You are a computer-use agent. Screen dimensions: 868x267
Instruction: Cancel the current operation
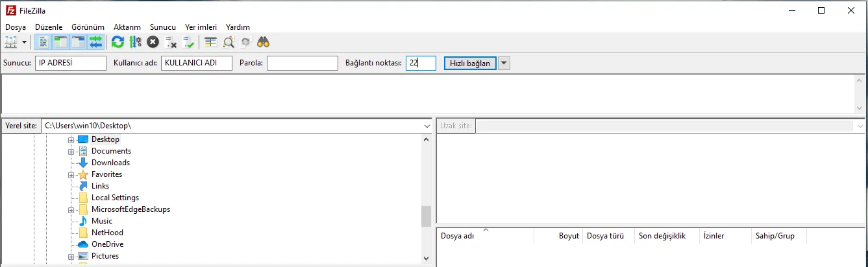(153, 42)
